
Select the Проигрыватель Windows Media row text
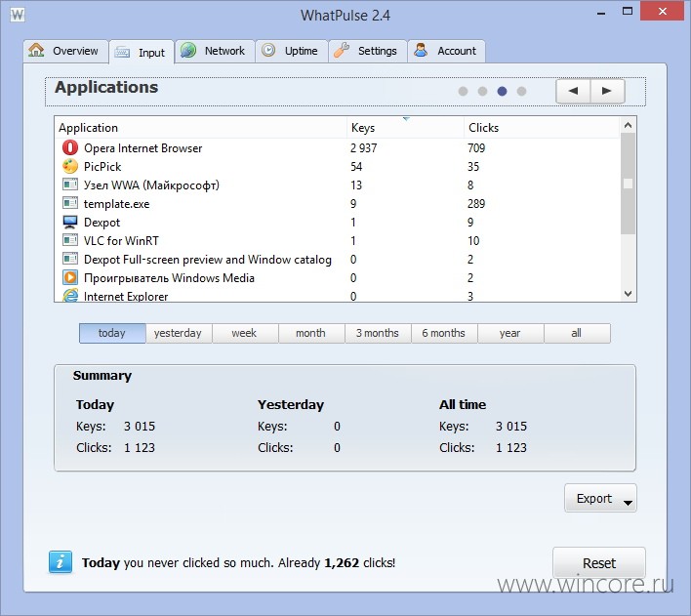tap(169, 278)
